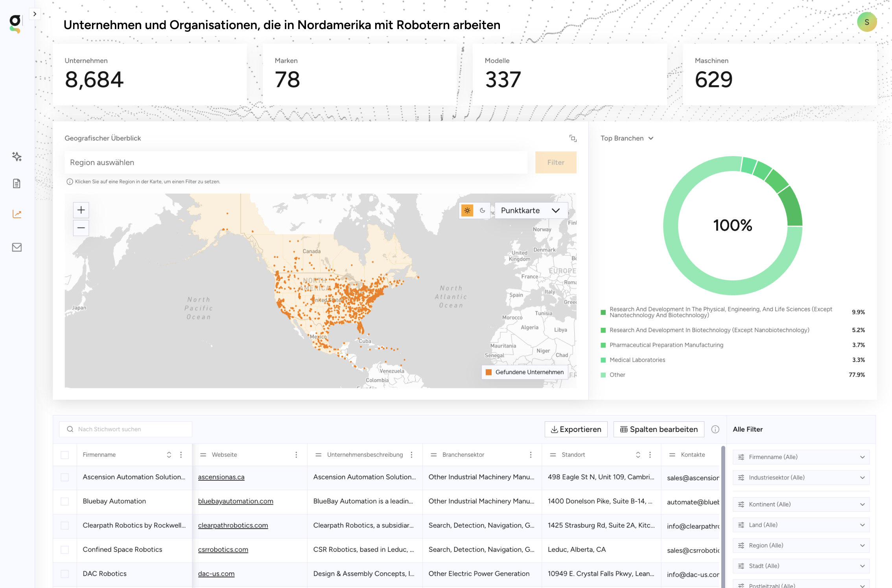Expand the geographic map to fullscreen
This screenshot has width=892, height=588.
click(573, 138)
